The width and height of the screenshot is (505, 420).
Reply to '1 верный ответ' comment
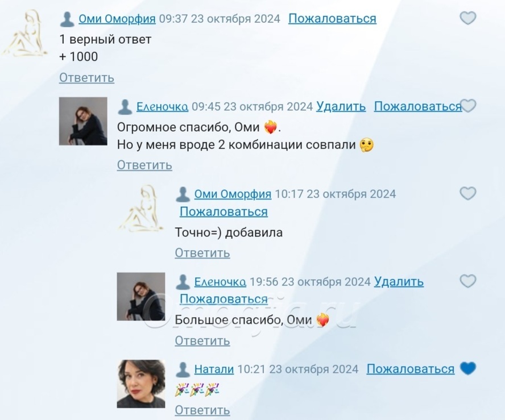(86, 77)
